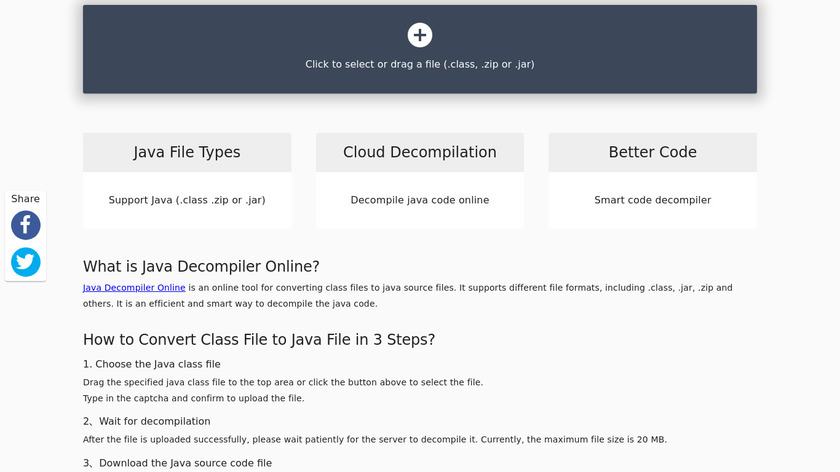Share the page on Twitter

coord(26,262)
